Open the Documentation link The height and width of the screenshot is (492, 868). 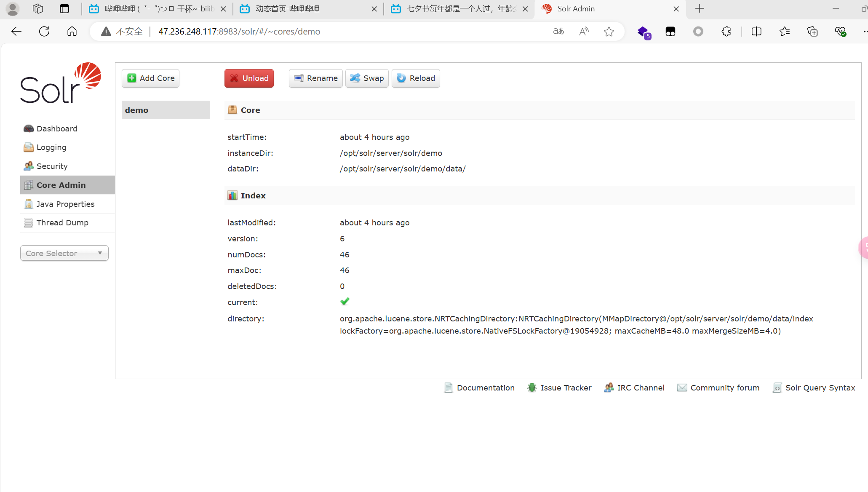pyautogui.click(x=485, y=388)
